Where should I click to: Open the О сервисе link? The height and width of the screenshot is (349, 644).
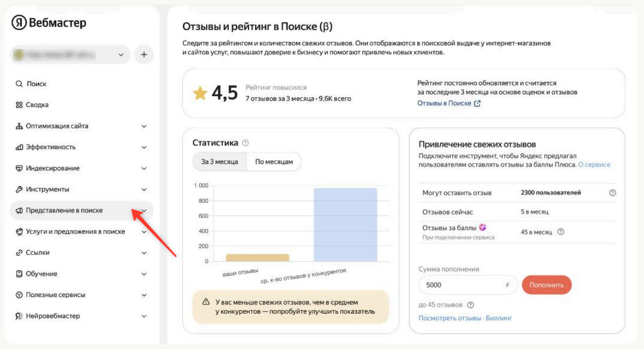click(x=594, y=165)
